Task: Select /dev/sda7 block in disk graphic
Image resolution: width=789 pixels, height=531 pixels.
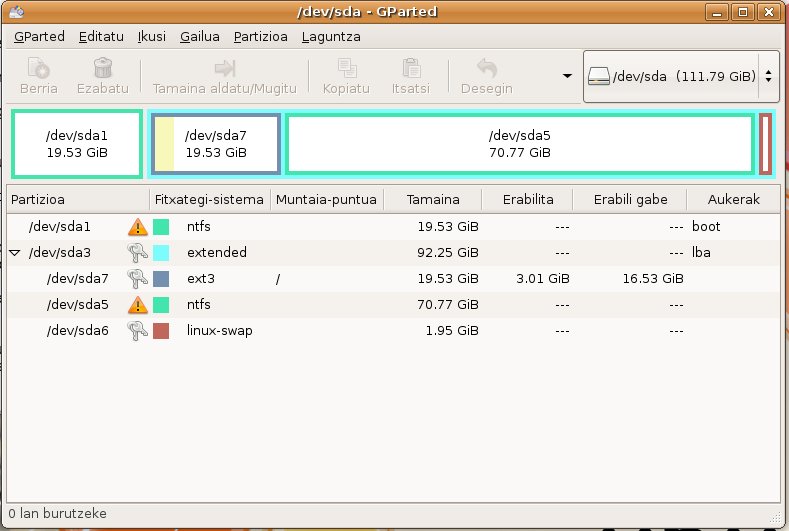Action: coord(216,144)
